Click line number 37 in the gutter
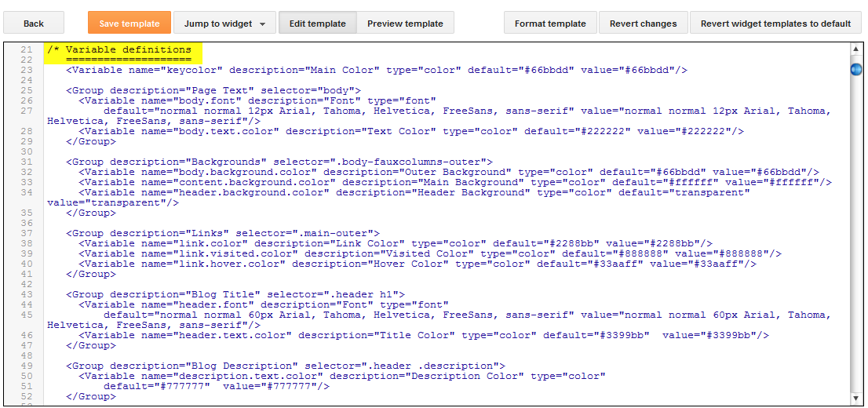The width and height of the screenshot is (868, 408). click(27, 233)
